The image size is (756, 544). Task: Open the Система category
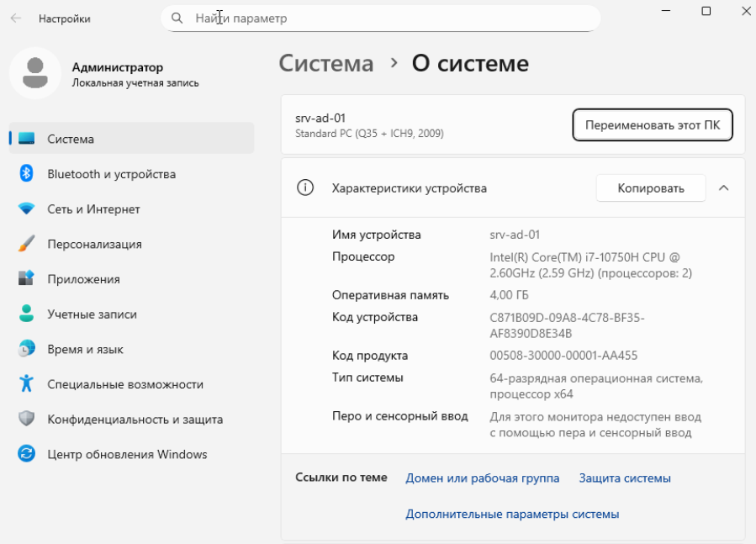(131, 139)
